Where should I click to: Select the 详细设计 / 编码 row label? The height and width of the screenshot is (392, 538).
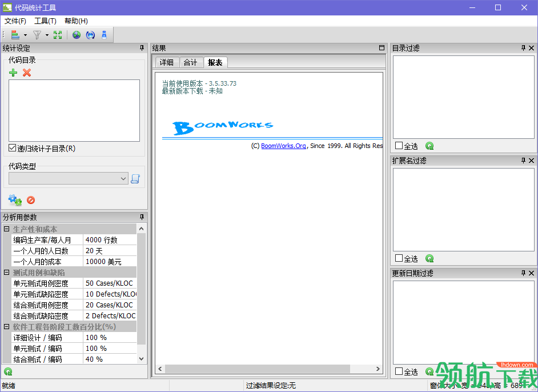tap(47, 337)
